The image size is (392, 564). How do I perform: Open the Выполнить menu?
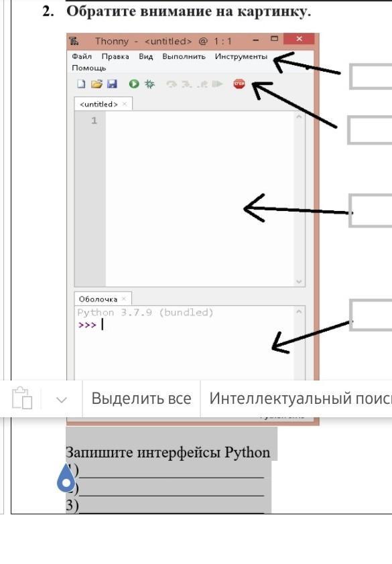pos(184,56)
